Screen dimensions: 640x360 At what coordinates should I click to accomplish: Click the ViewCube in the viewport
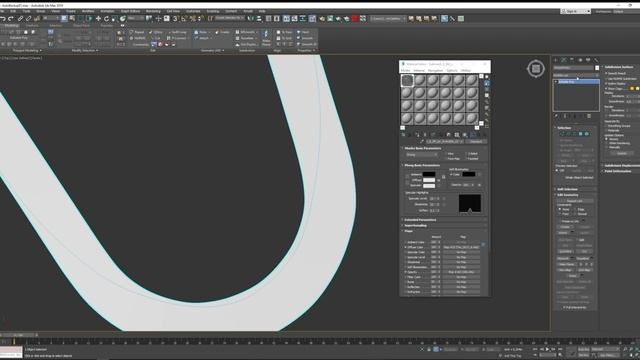[536, 69]
